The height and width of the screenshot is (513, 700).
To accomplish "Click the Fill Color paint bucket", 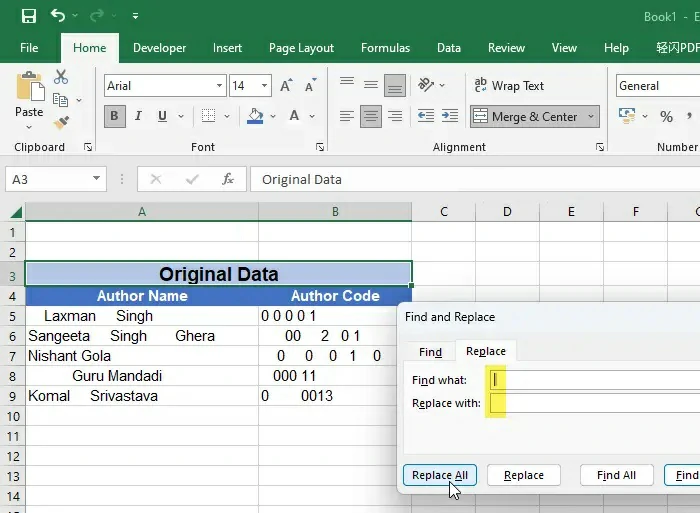I will point(255,116).
